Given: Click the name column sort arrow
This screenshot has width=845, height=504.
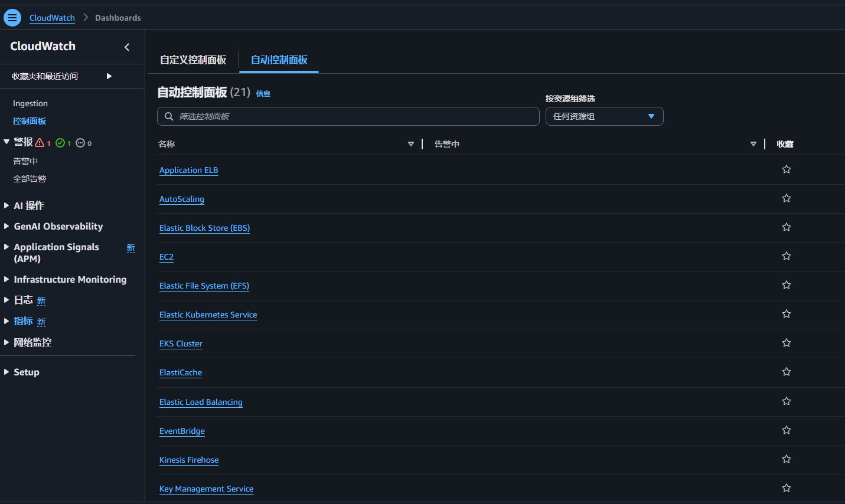Looking at the screenshot, I should tap(411, 144).
